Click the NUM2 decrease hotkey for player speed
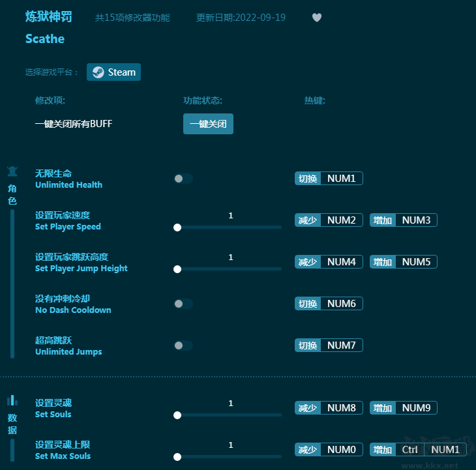Viewport: 476px width, 470px height. point(329,220)
